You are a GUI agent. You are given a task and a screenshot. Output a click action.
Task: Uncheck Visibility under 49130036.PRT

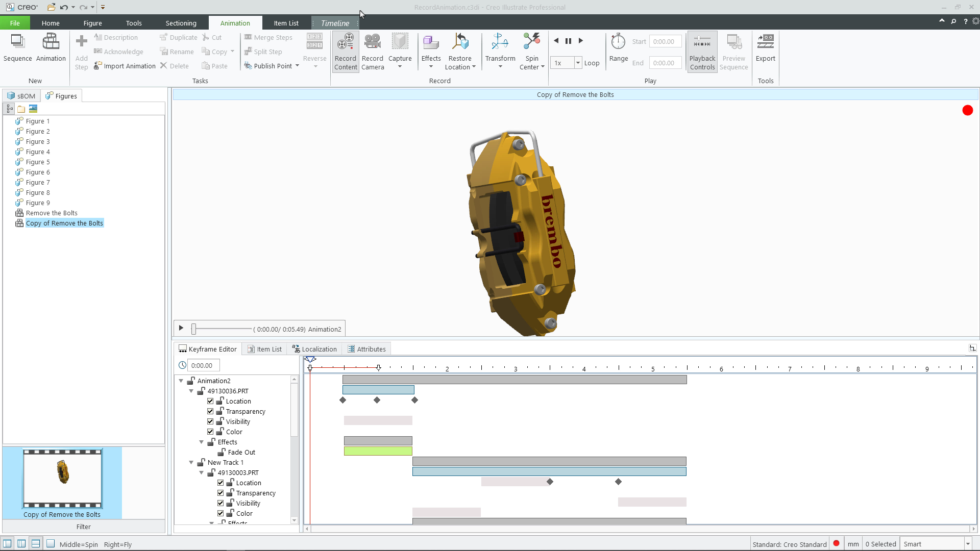click(x=210, y=421)
